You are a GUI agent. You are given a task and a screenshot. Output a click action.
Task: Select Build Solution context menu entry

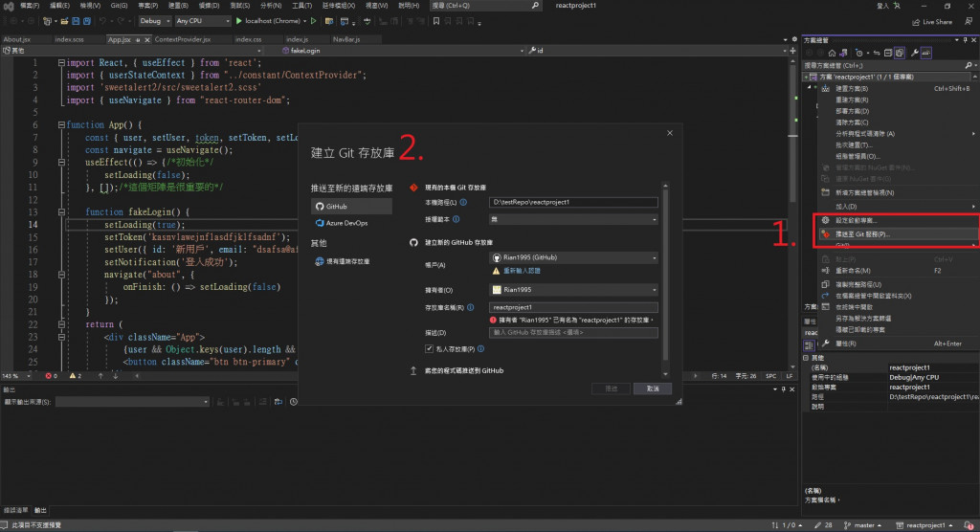click(898, 89)
